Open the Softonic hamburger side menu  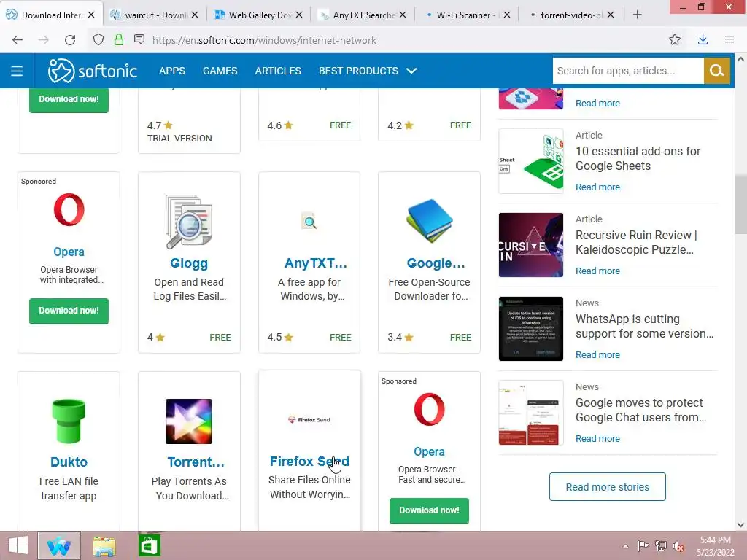tap(17, 71)
